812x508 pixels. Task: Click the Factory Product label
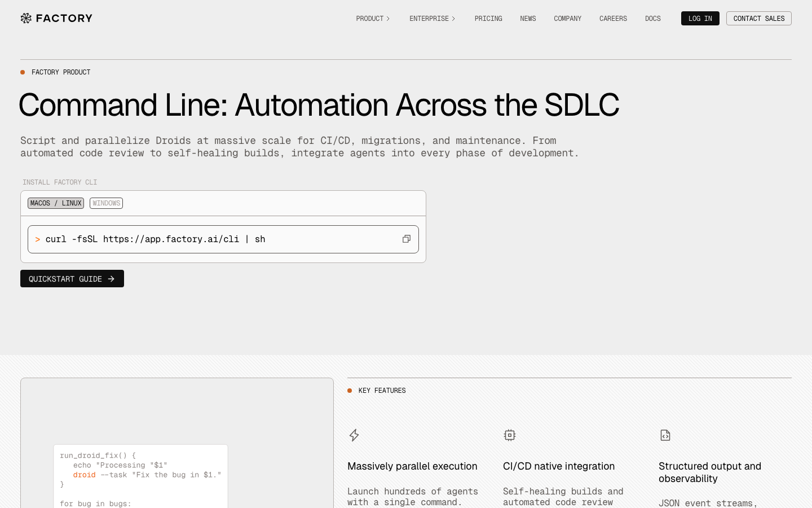[x=61, y=72]
